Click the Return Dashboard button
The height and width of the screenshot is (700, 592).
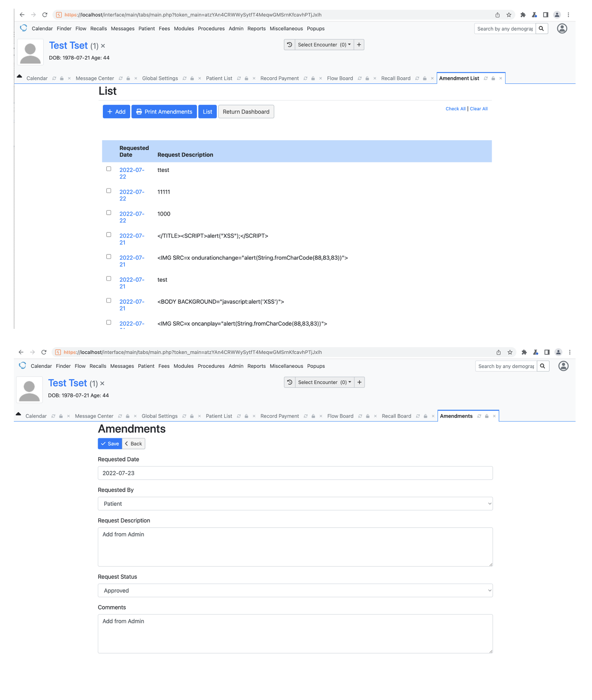(246, 111)
